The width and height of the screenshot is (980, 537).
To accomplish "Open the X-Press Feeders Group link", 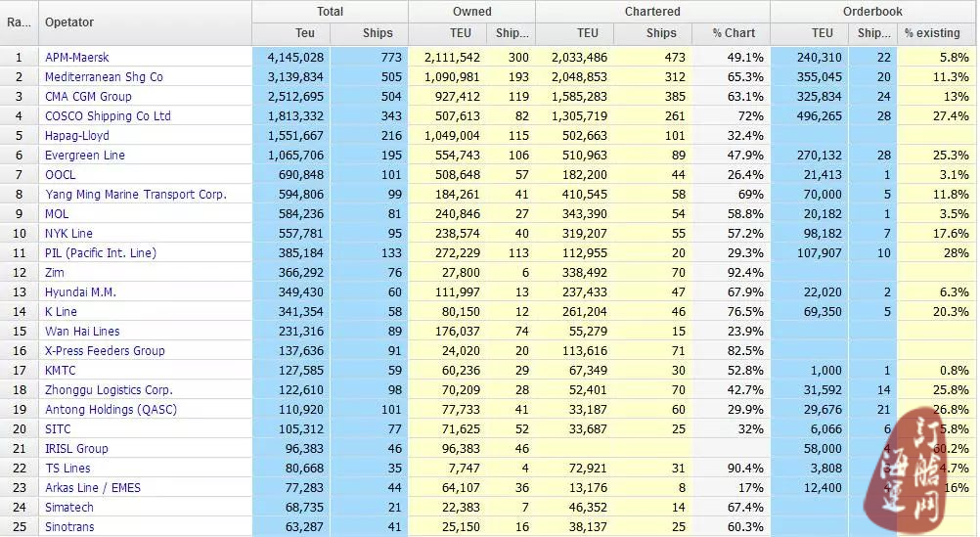I will pyautogui.click(x=105, y=351).
